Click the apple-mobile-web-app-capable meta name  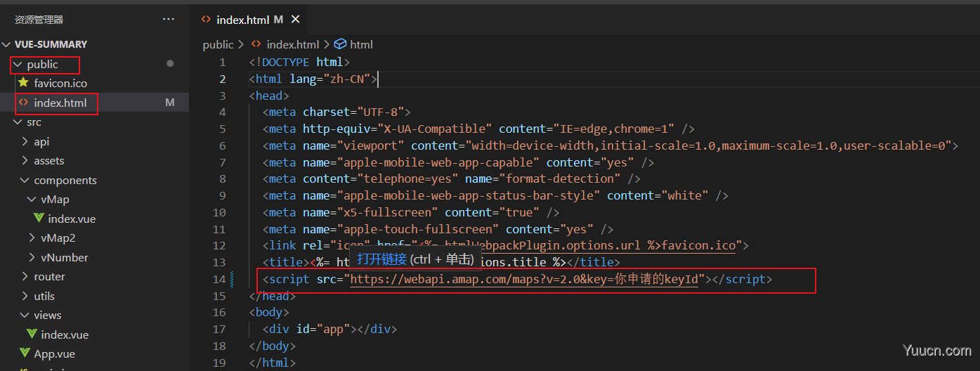click(x=433, y=162)
